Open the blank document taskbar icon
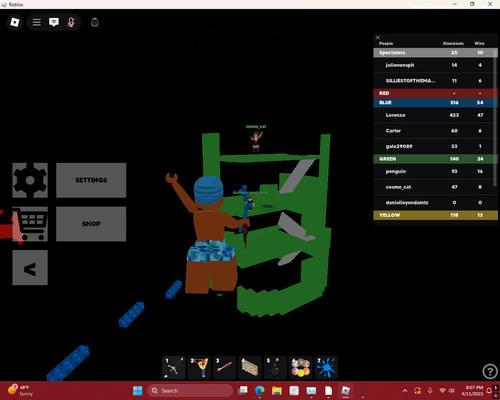The height and width of the screenshot is (400, 500). coord(328,391)
